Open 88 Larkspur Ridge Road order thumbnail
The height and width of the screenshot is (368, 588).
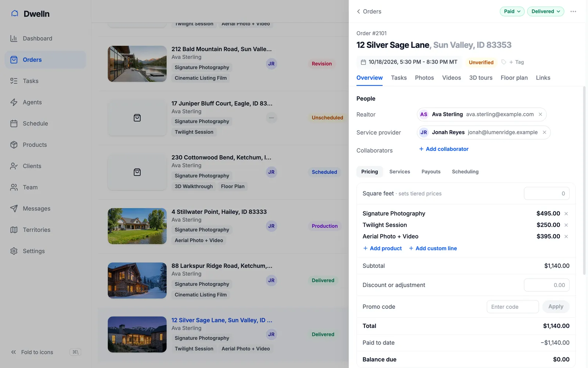point(137,280)
